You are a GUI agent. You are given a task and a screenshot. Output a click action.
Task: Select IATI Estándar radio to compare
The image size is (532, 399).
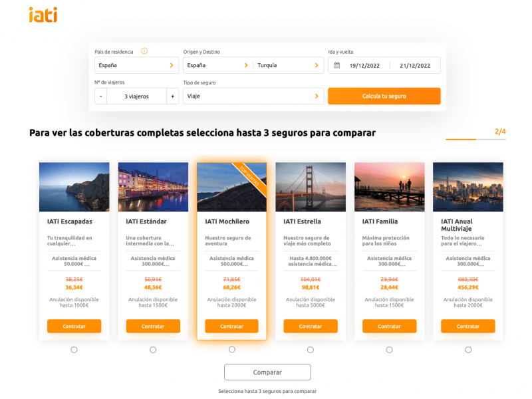pyautogui.click(x=153, y=350)
